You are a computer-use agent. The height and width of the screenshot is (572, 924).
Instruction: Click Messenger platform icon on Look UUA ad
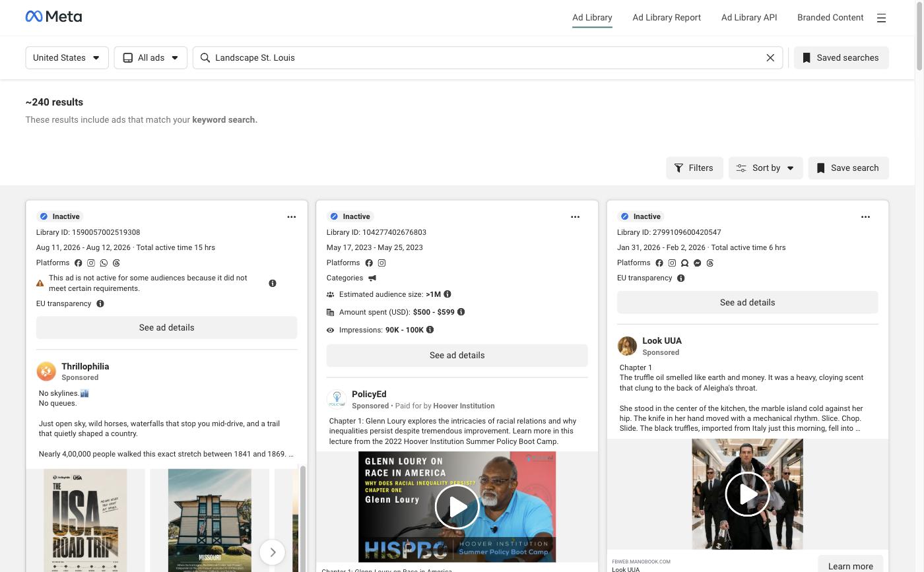point(697,263)
